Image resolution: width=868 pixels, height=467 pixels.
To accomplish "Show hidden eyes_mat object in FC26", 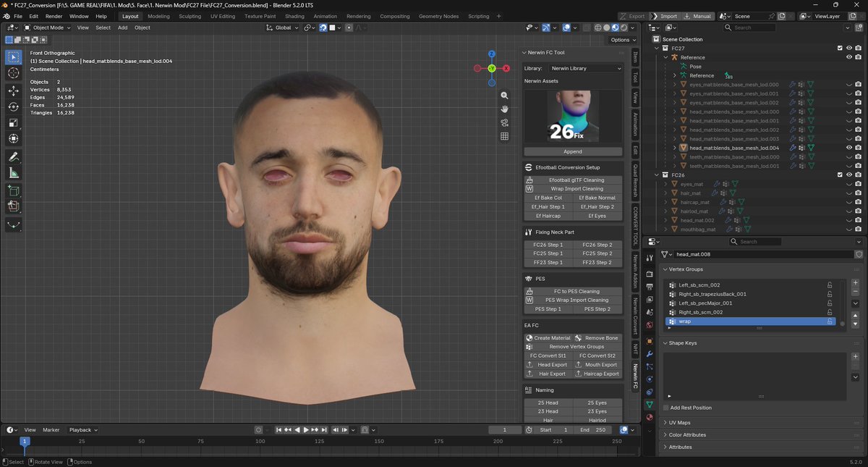I will point(849,184).
